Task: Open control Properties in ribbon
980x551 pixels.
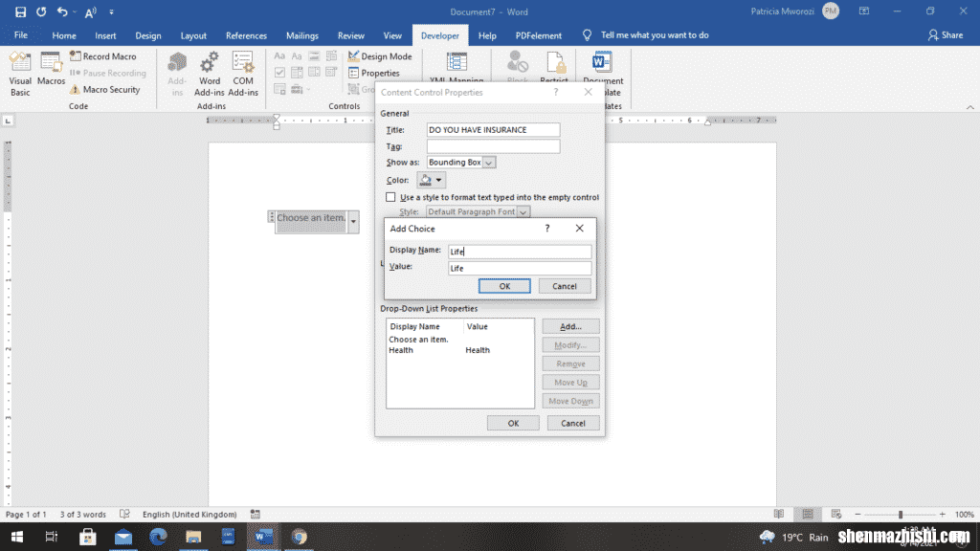Action: point(374,73)
